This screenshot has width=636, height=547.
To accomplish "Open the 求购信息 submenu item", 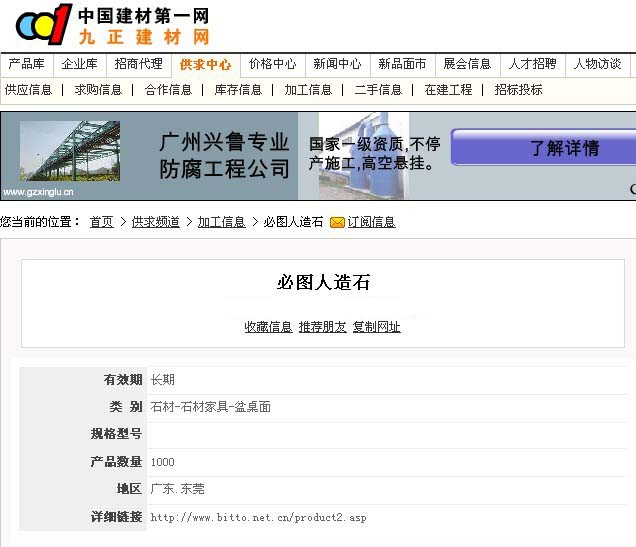I will click(98, 90).
